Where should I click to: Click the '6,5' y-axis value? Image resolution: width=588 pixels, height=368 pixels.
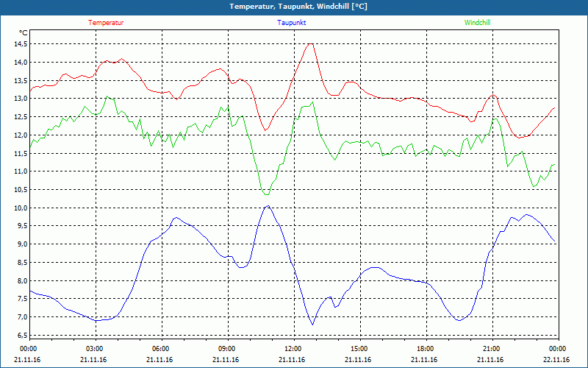[23, 335]
